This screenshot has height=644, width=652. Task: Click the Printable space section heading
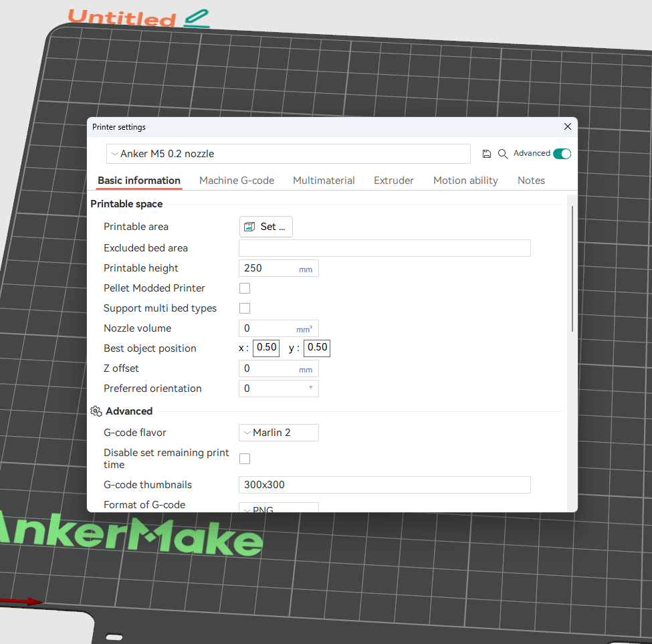coord(126,204)
